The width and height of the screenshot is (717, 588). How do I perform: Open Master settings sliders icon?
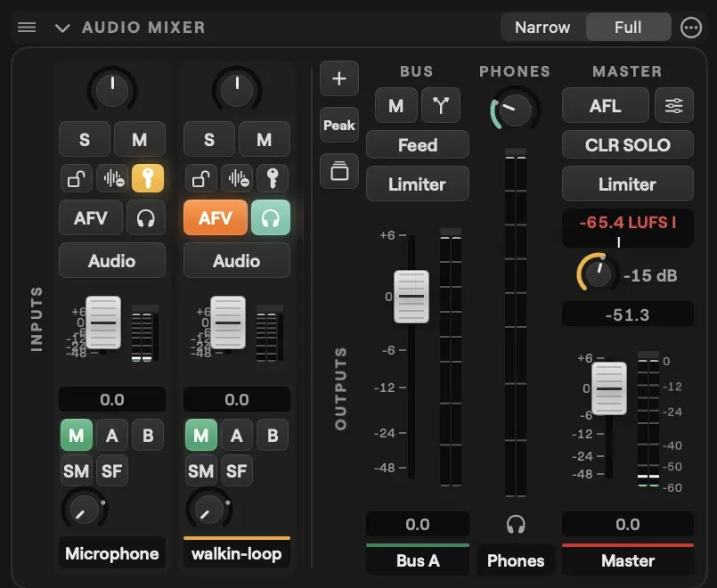click(674, 106)
